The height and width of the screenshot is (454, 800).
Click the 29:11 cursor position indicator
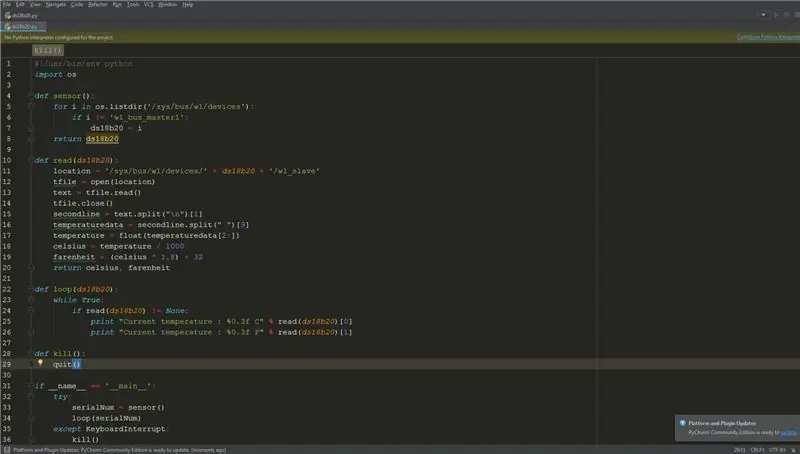point(739,450)
